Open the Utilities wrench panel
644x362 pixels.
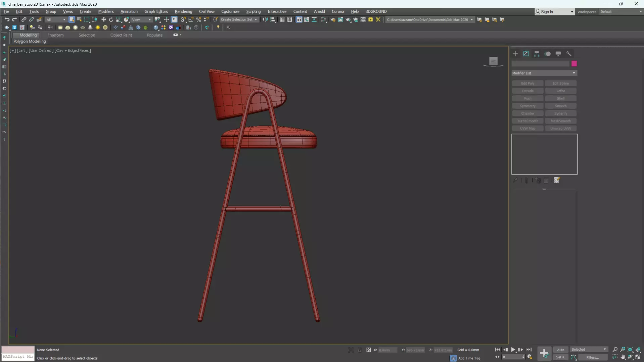569,54
